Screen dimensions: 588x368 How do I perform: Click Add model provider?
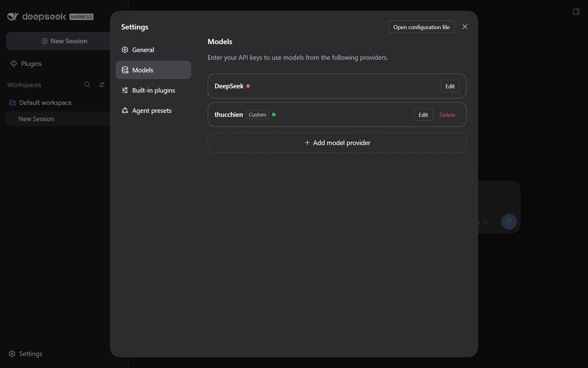click(x=337, y=143)
